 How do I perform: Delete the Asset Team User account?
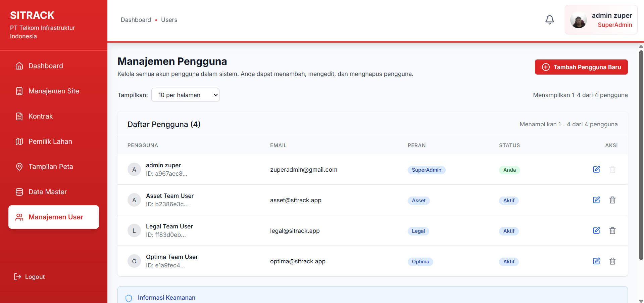612,200
